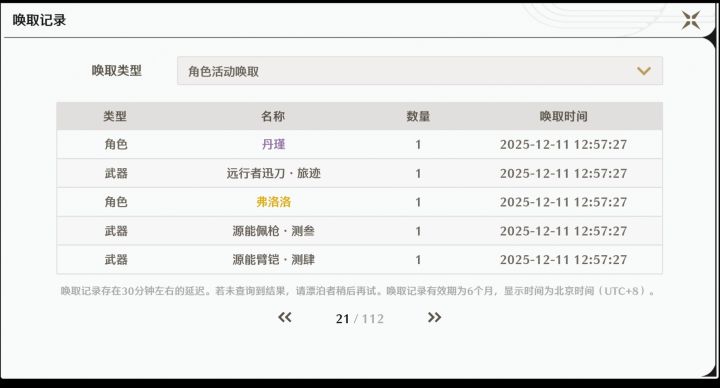Click the 角色 type cell in 弗洛洛 row

(116, 202)
